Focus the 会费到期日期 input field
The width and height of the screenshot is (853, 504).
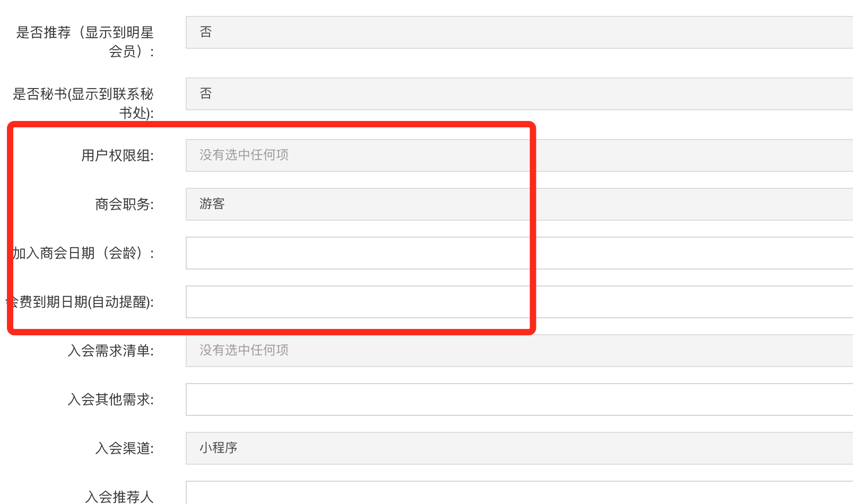(x=519, y=302)
